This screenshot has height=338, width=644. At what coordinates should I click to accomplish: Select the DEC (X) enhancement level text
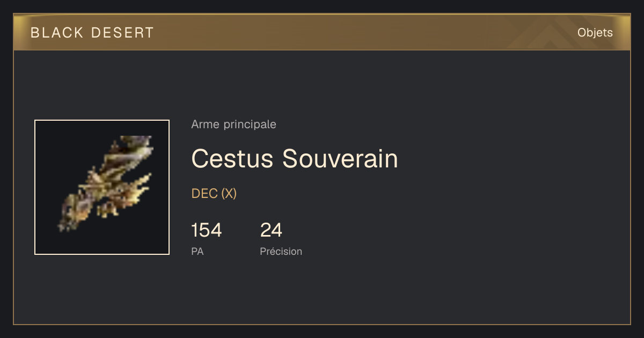[214, 194]
